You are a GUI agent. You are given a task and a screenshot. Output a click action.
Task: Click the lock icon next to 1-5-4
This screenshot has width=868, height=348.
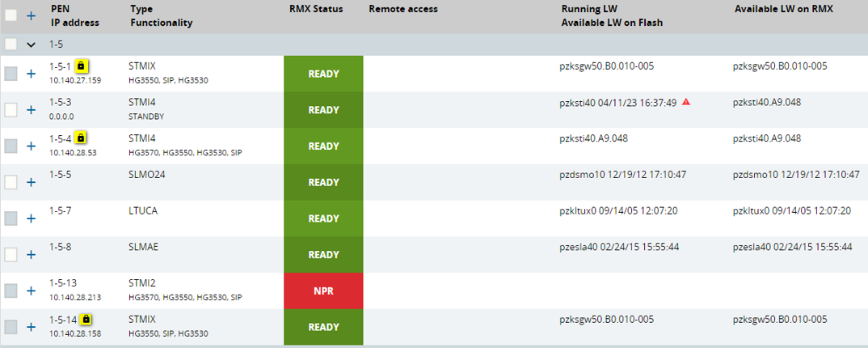[81, 138]
